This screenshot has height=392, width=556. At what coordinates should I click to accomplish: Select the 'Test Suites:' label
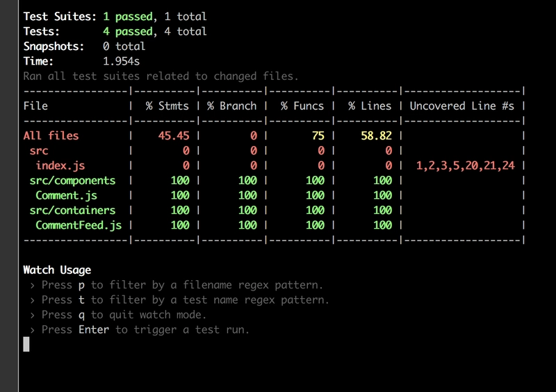60,16
